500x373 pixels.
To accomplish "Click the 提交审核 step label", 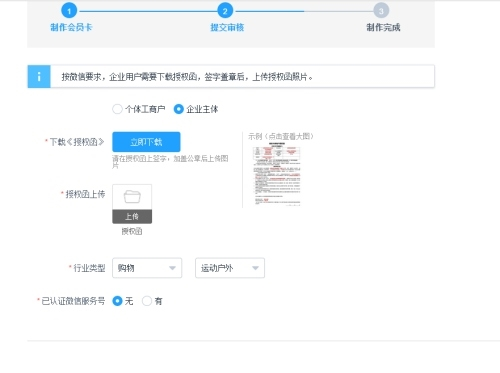I will coord(227,27).
